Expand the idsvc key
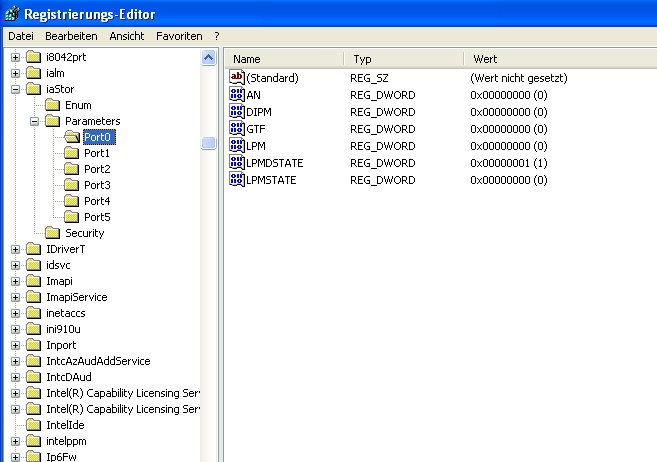The height and width of the screenshot is (462, 657). pos(16,266)
